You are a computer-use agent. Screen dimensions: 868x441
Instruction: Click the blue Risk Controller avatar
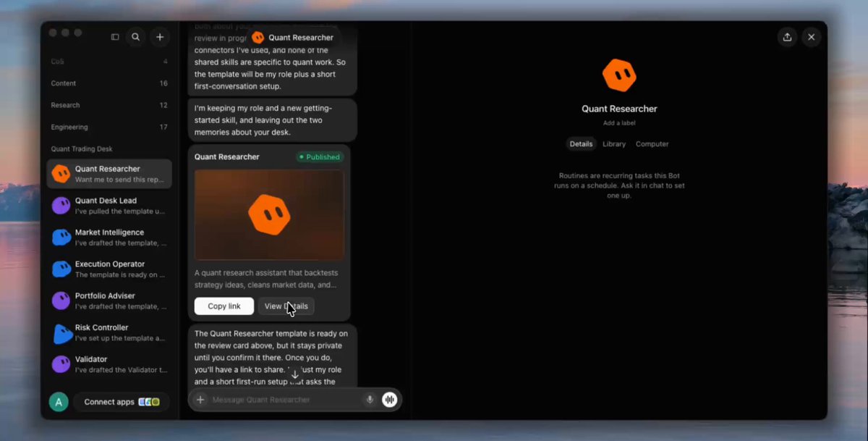(62, 333)
